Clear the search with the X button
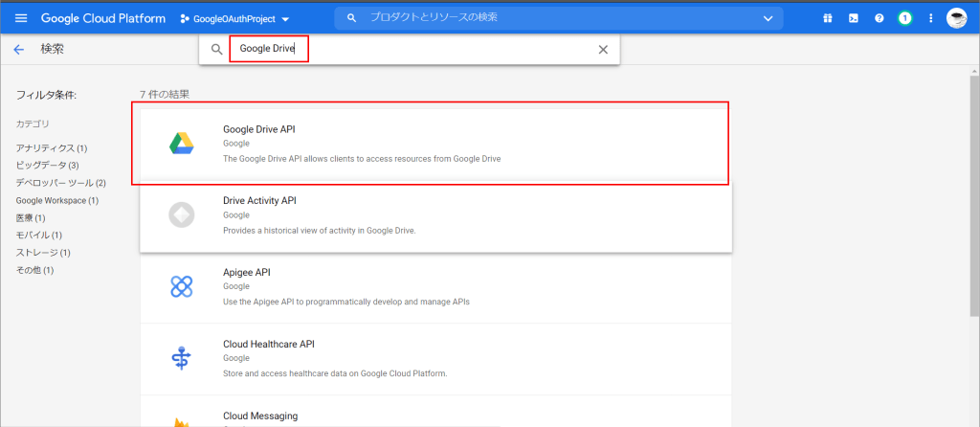 [603, 50]
